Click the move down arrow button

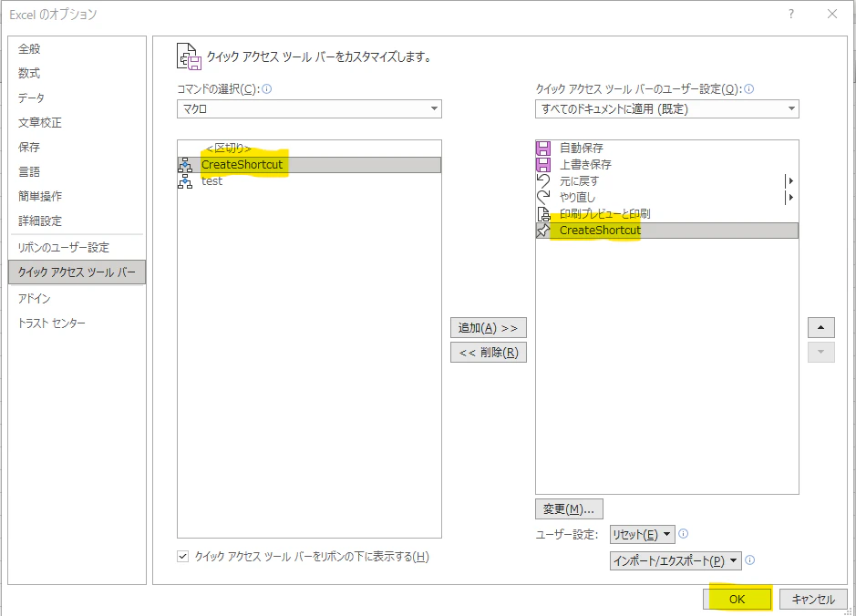pos(820,352)
